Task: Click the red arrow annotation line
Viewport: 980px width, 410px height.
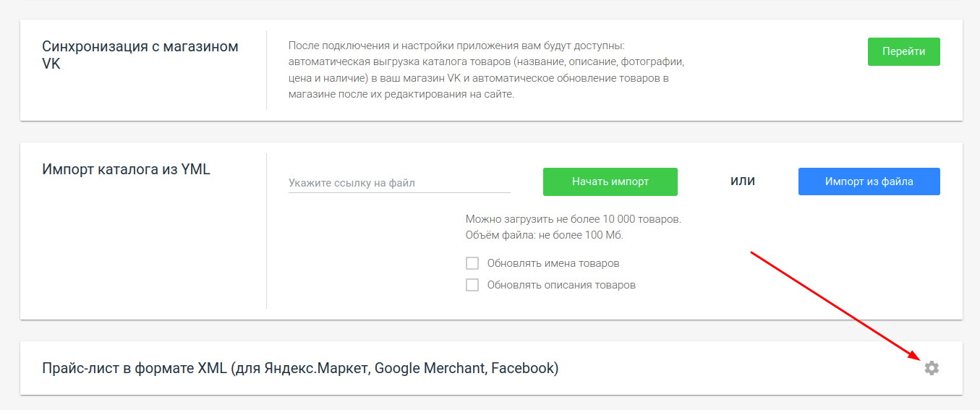Action: coord(835,304)
